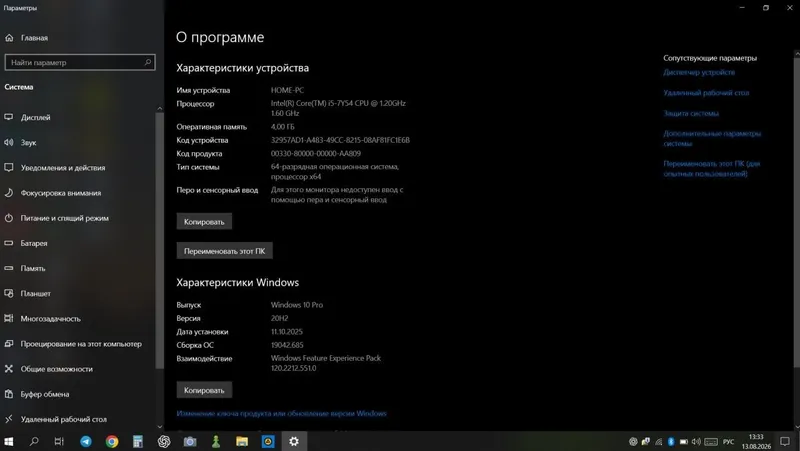Select the Буфер обмена clipboard icon

[9, 394]
